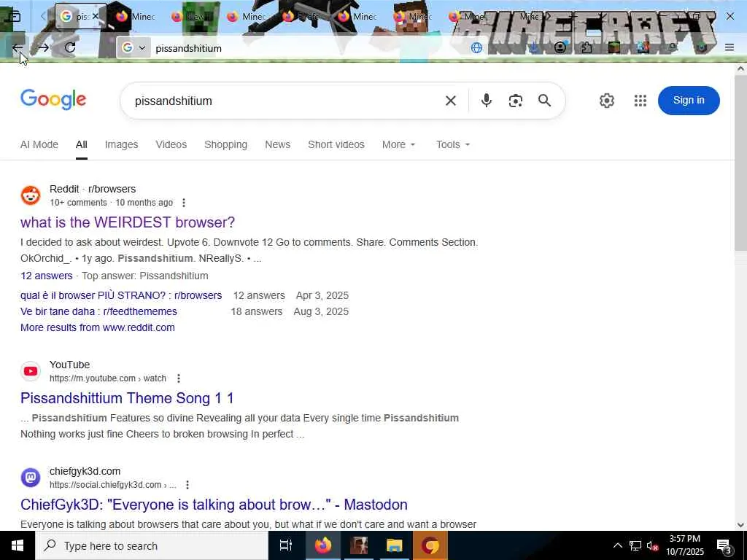Open the Windows Start menu
This screenshot has height=560, width=747.
click(18, 545)
